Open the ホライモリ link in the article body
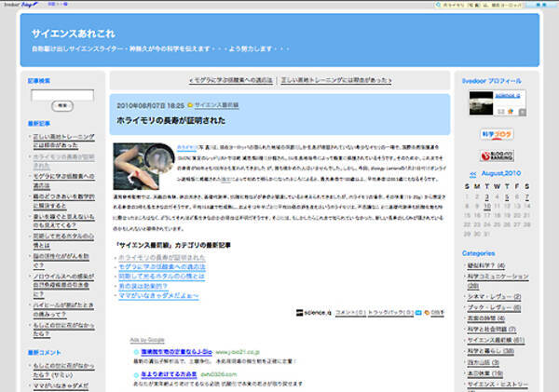Viewport: 559px width, 392px height. pos(187,147)
